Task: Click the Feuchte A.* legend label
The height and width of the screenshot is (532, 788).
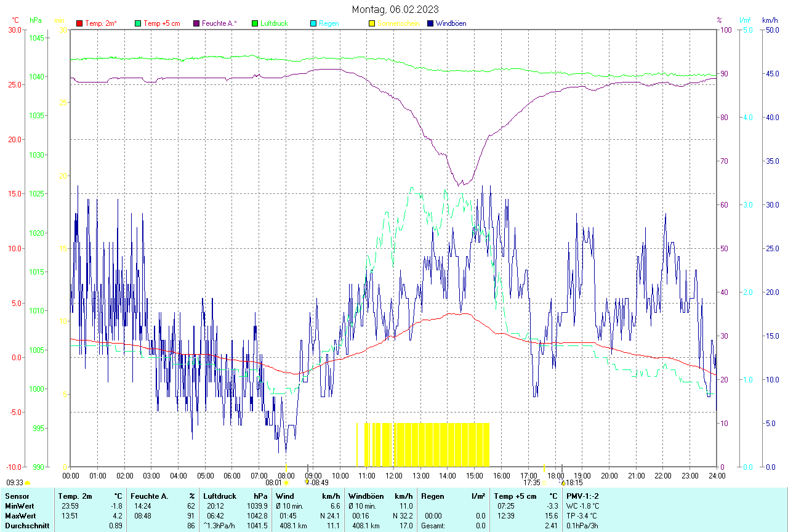Action: [x=219, y=23]
